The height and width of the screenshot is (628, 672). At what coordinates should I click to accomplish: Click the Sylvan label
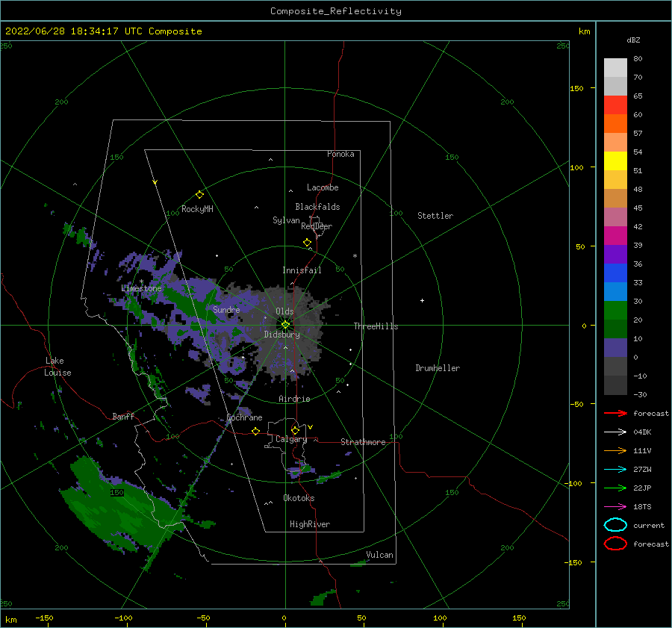[286, 220]
